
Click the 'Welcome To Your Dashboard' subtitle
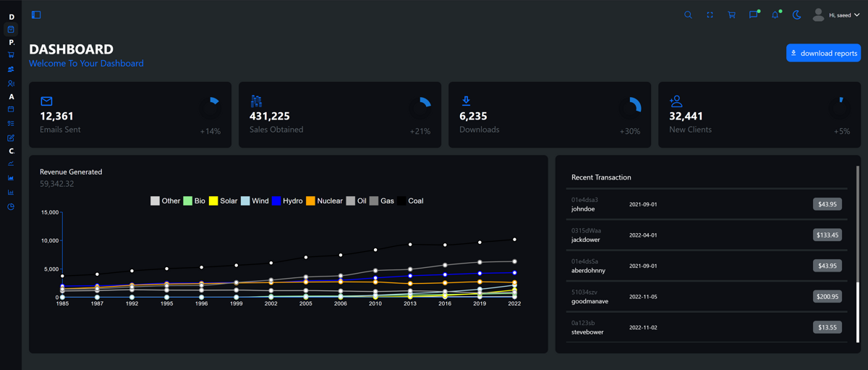coord(86,64)
